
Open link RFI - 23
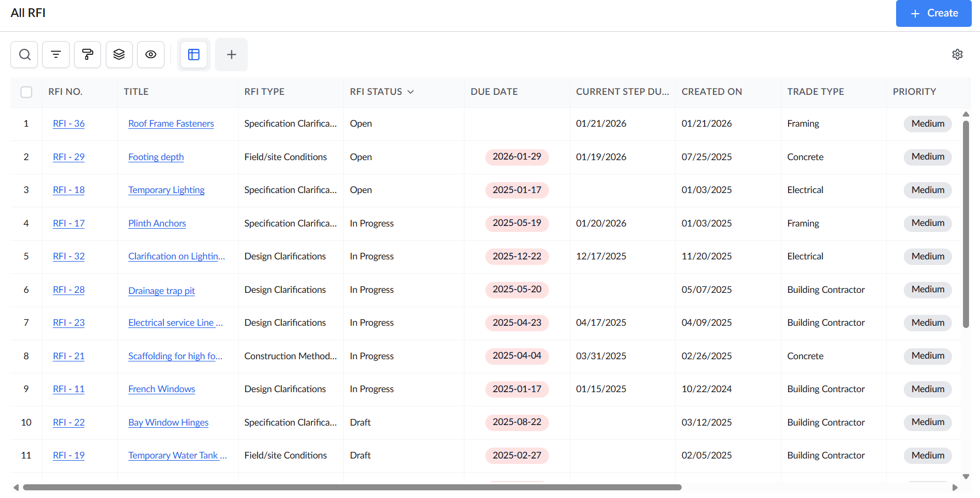[69, 322]
